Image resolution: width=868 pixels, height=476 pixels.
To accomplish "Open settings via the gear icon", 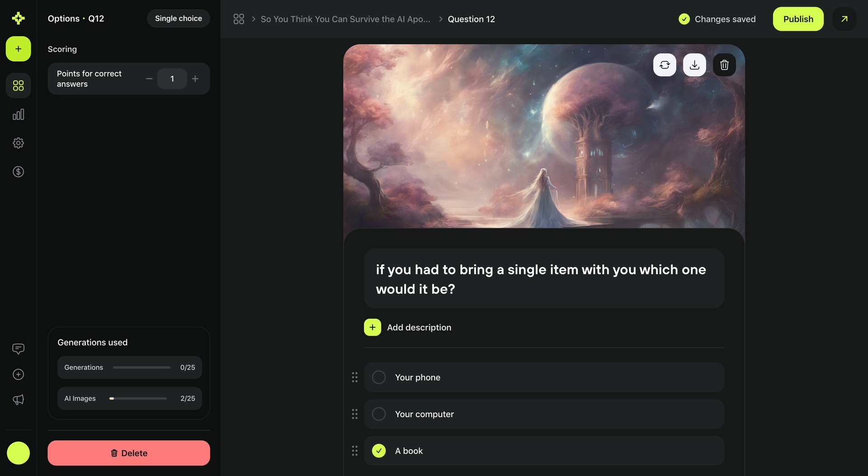I will click(18, 143).
